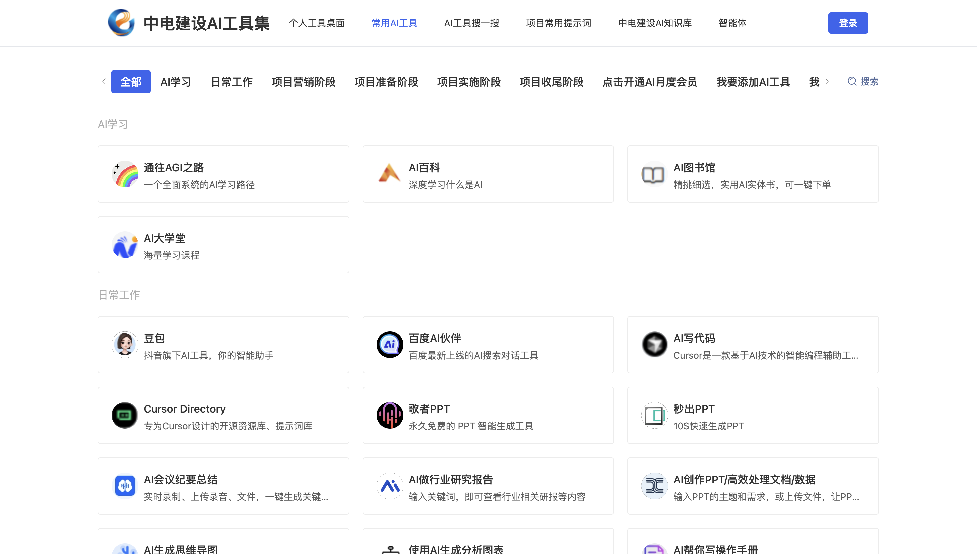
Task: Click the text 专为Cursor设计的开源资源库、提示词库
Action: [x=229, y=427]
